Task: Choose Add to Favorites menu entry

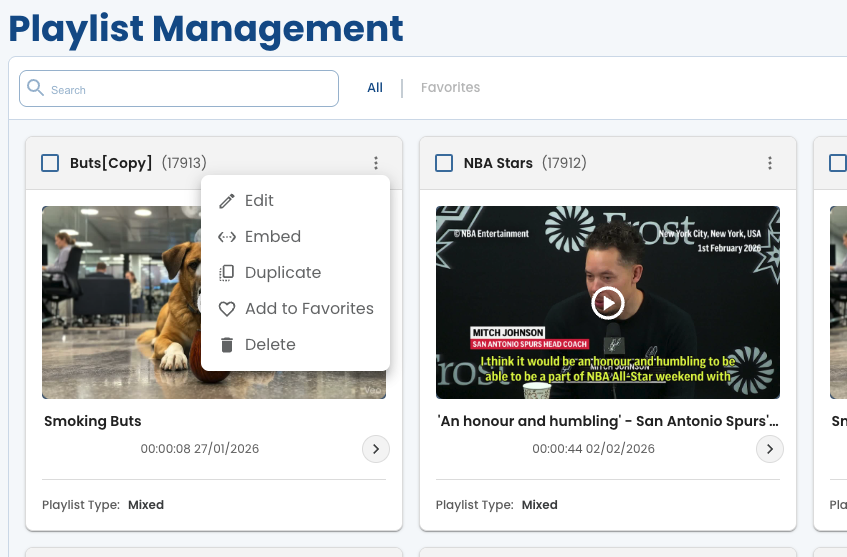Action: (x=295, y=309)
